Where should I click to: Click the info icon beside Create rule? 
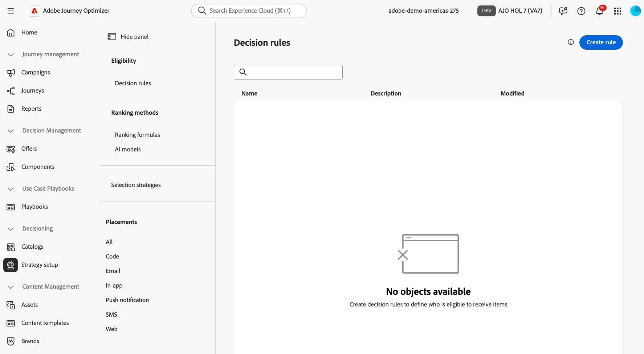[571, 42]
